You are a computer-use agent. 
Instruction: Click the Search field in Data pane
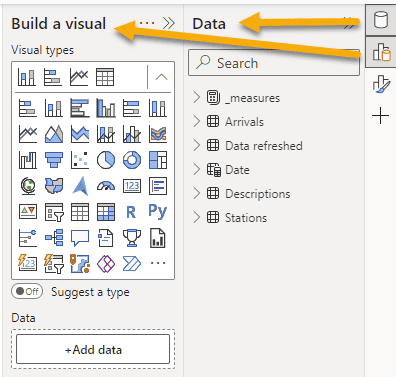point(274,63)
